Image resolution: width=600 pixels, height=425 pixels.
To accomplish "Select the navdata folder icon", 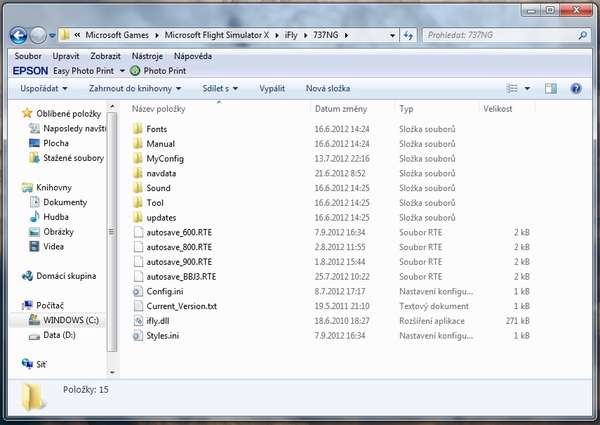I will click(138, 173).
